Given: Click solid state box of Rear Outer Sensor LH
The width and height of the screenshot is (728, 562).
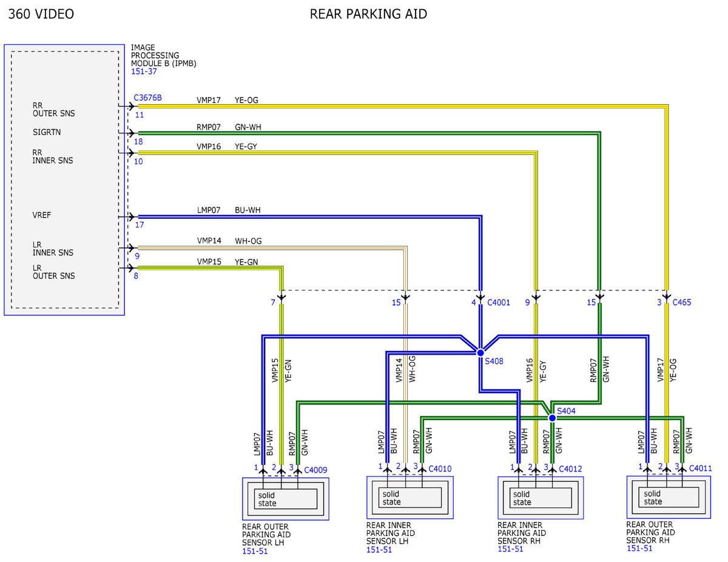Looking at the screenshot, I should point(285,499).
